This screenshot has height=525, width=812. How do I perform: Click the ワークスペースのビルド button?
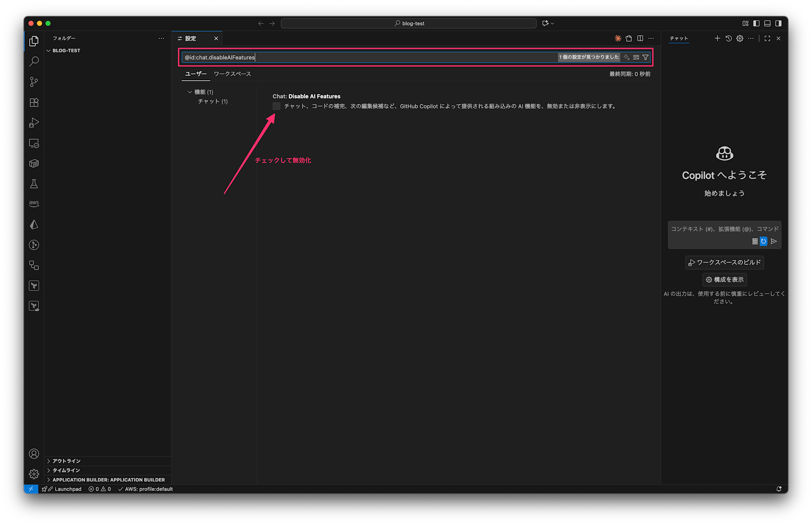(x=725, y=262)
